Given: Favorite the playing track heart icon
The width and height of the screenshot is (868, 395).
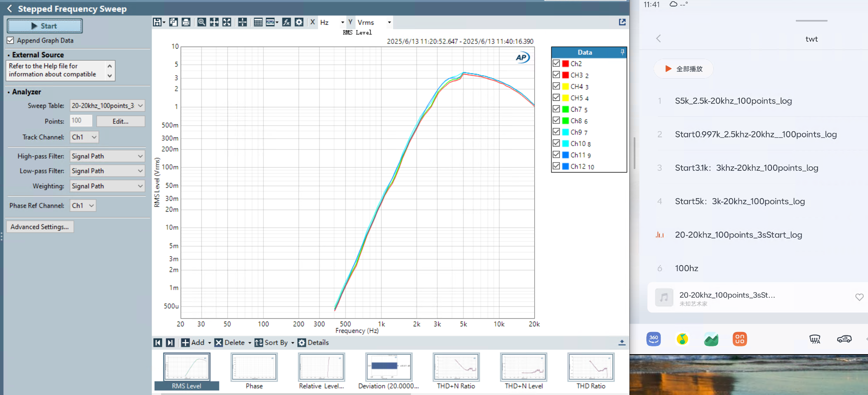Looking at the screenshot, I should point(859,297).
